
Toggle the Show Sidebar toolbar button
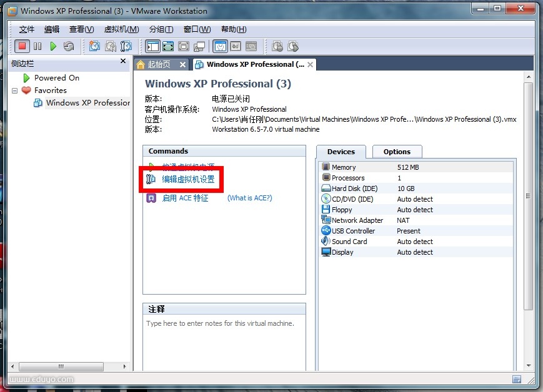tap(152, 46)
